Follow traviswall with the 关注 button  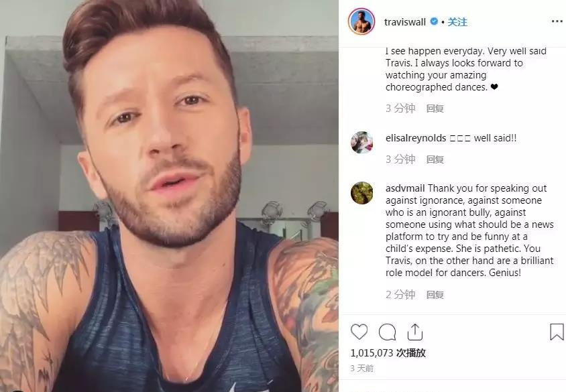pos(457,22)
